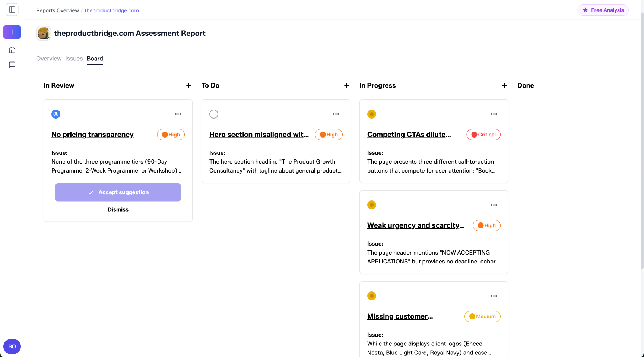Click the RO avatar at bottom left
Image resolution: width=644 pixels, height=357 pixels.
click(x=12, y=347)
